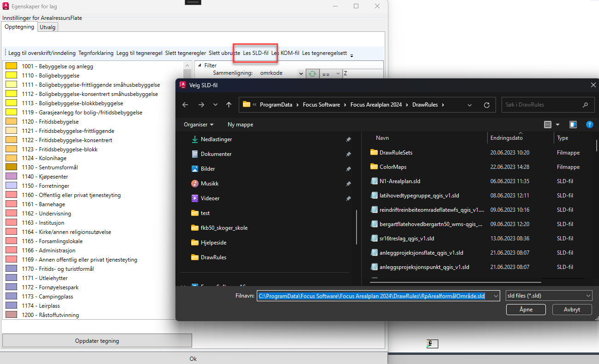Image resolution: width=599 pixels, height=364 pixels.
Task: Select DrawRules folder in sidebar
Action: tap(213, 257)
